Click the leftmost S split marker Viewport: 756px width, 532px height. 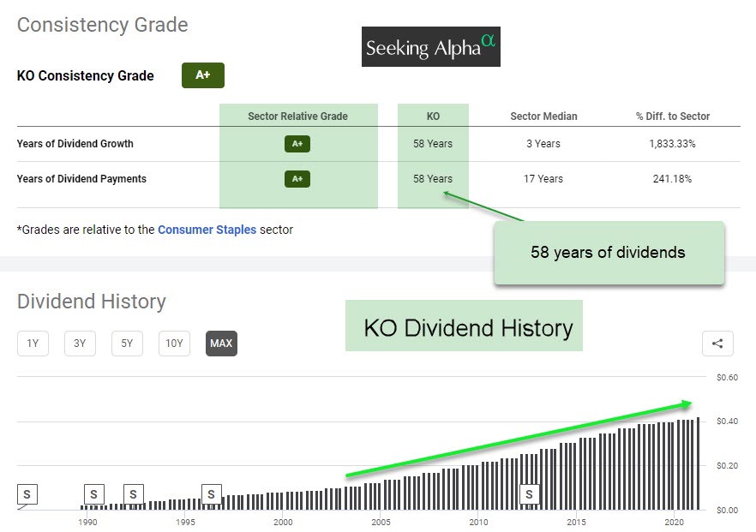(27, 494)
